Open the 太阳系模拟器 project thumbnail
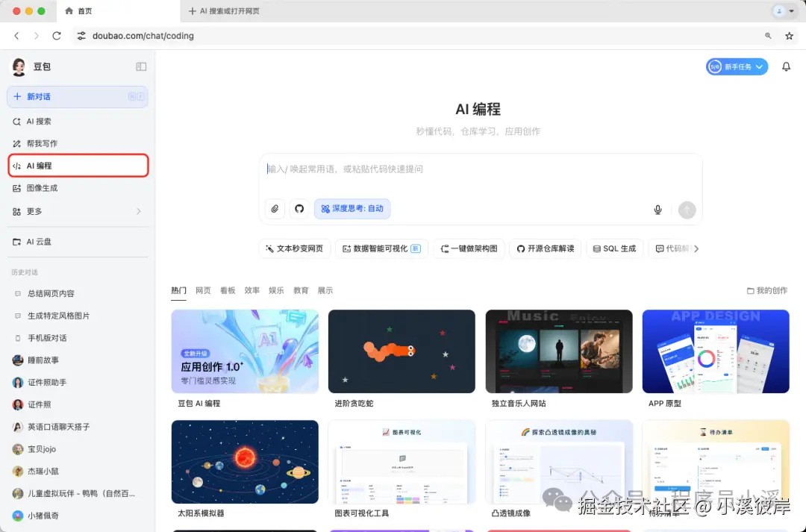 tap(245, 461)
